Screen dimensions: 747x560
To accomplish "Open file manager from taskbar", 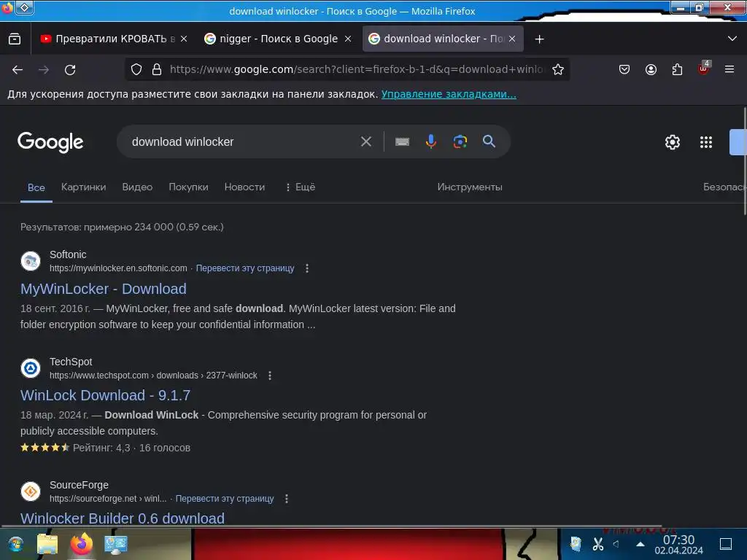I will (47, 544).
